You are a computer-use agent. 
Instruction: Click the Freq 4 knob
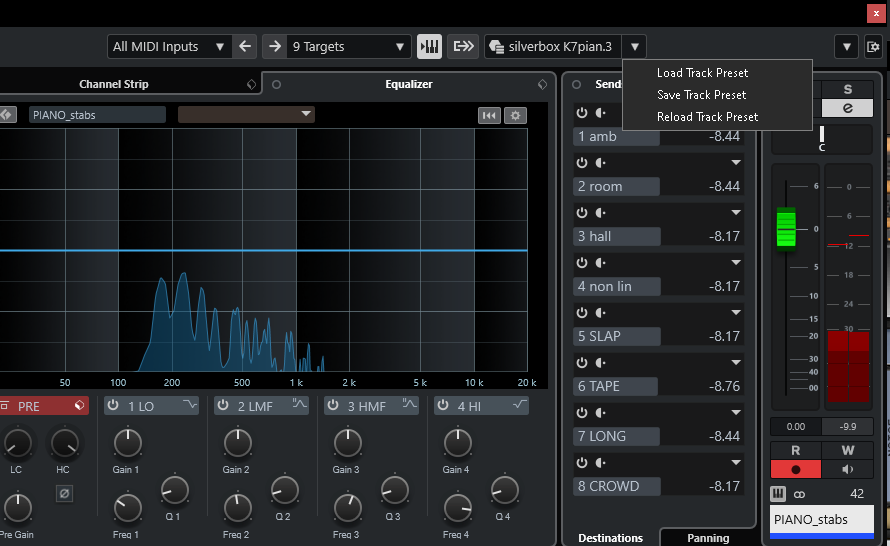(457, 509)
